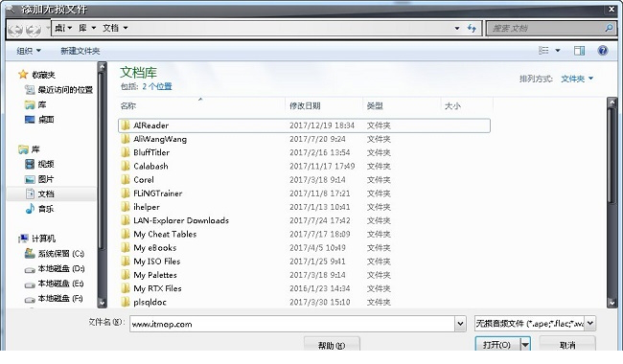Click the plsqldoc folder icon

[x=126, y=302]
